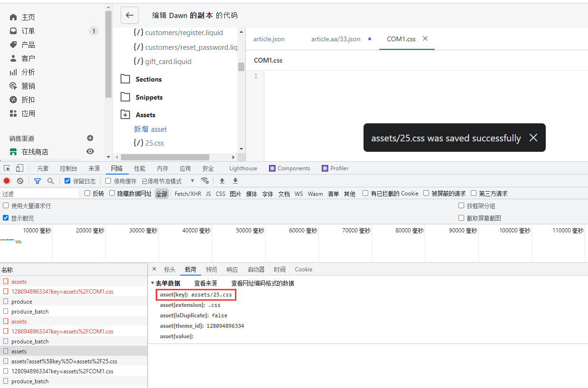View online store with the eye icon

90,152
